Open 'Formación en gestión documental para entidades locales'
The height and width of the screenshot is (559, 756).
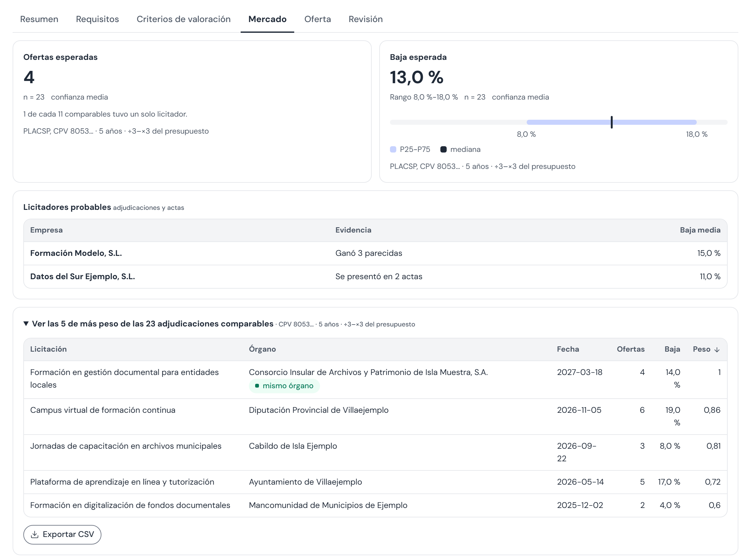(x=124, y=379)
